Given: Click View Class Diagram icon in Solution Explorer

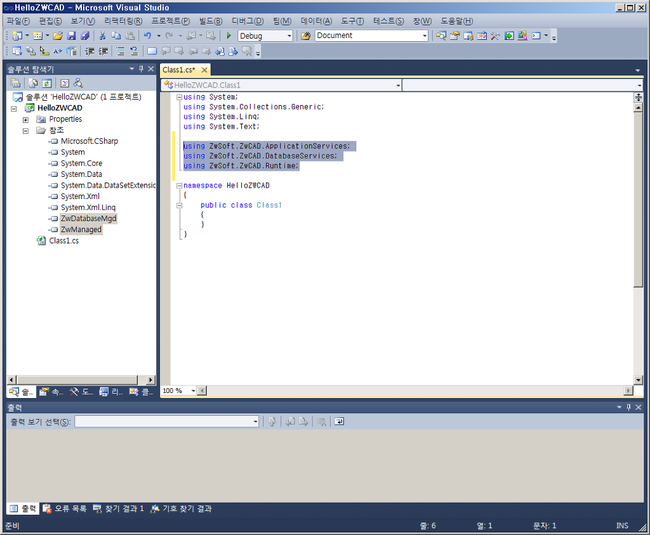Looking at the screenshot, I should 78,83.
